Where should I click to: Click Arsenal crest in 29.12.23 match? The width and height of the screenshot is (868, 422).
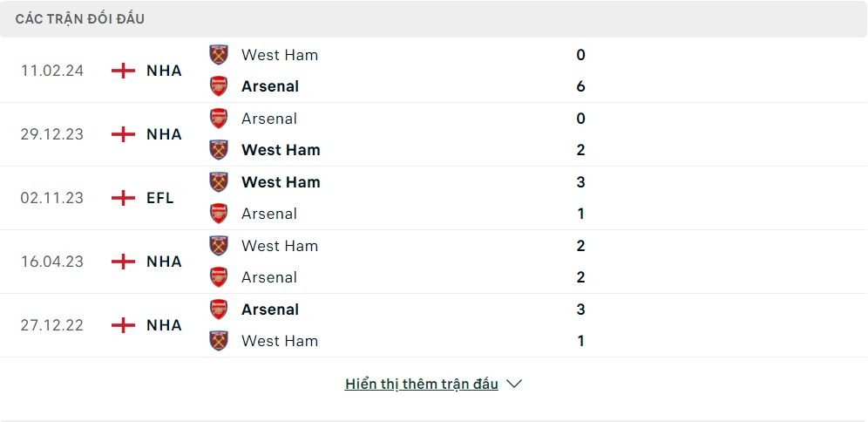[219, 119]
